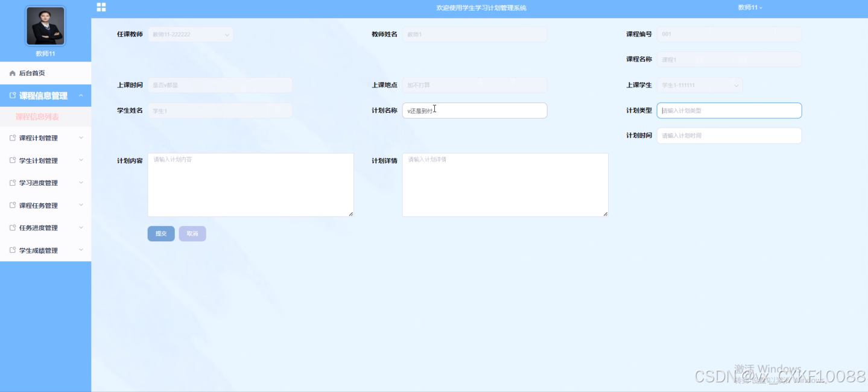Click the 学生姓名 field
Viewport: 868px width, 392px height.
(x=220, y=110)
